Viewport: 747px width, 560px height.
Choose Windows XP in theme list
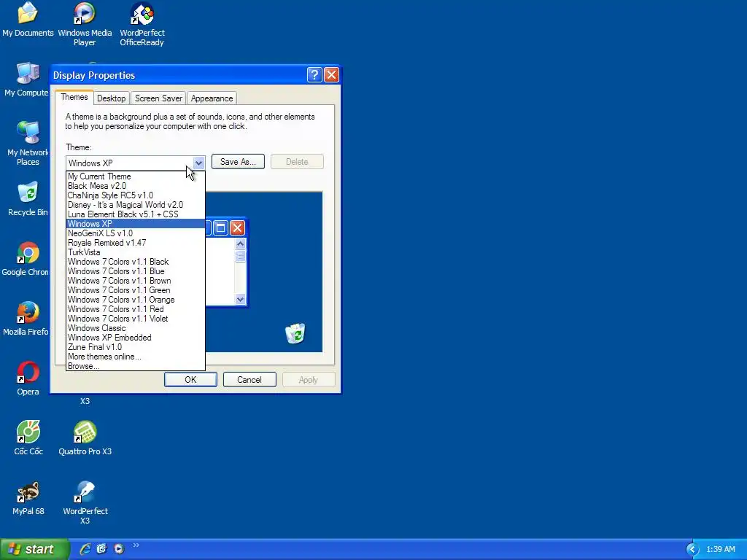click(x=135, y=224)
